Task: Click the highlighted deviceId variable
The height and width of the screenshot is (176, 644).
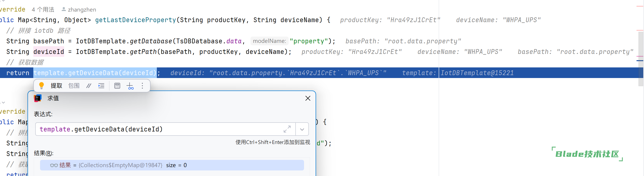Action: (x=49, y=52)
